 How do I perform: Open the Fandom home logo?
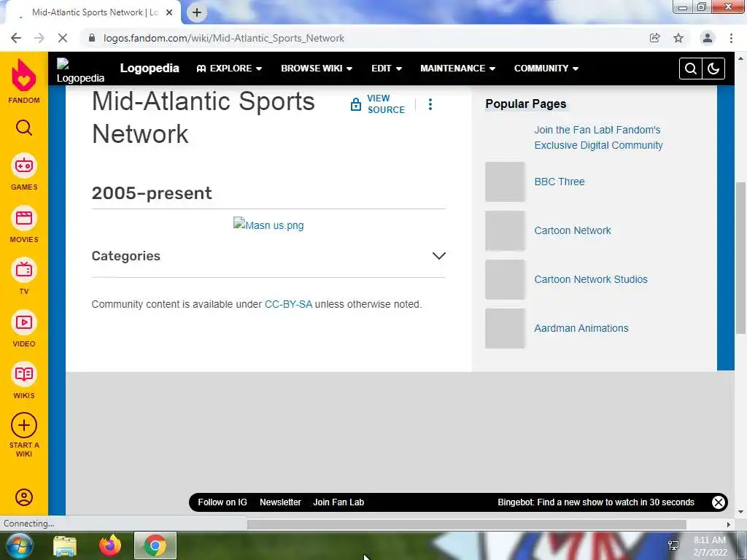point(24,81)
